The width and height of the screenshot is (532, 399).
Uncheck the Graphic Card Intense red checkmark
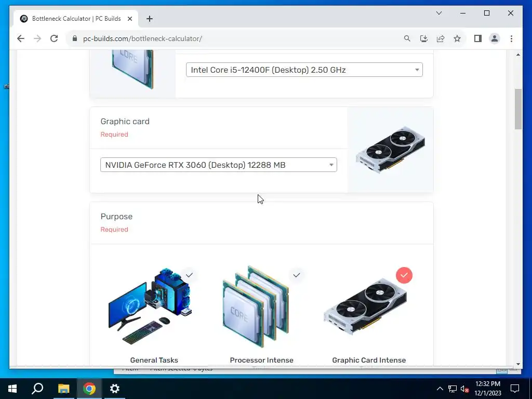click(x=404, y=275)
